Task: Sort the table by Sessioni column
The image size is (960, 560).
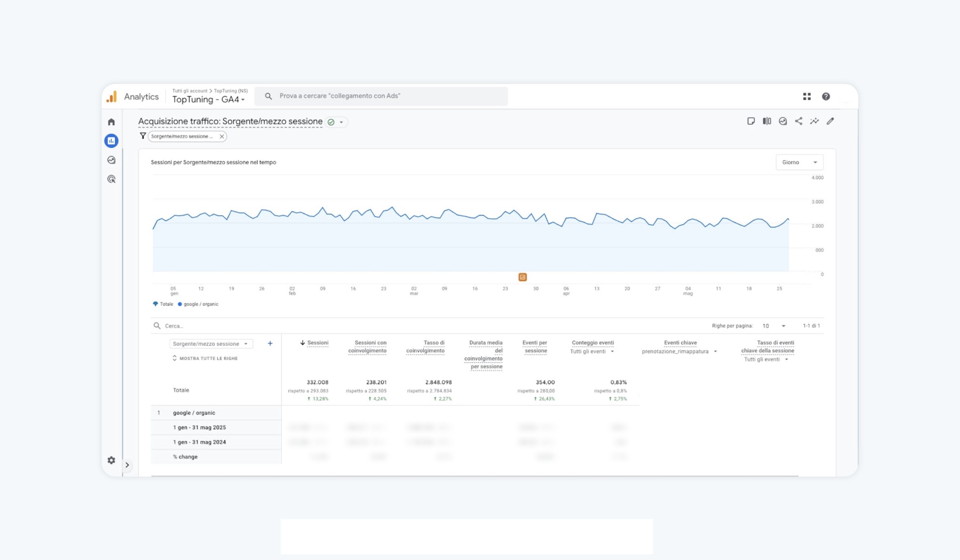Action: pyautogui.click(x=317, y=343)
